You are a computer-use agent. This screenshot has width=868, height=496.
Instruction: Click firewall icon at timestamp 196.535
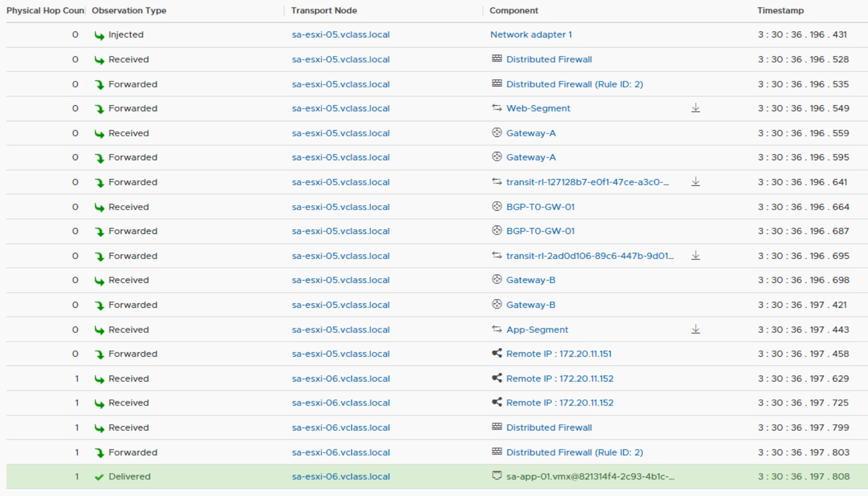coord(497,83)
